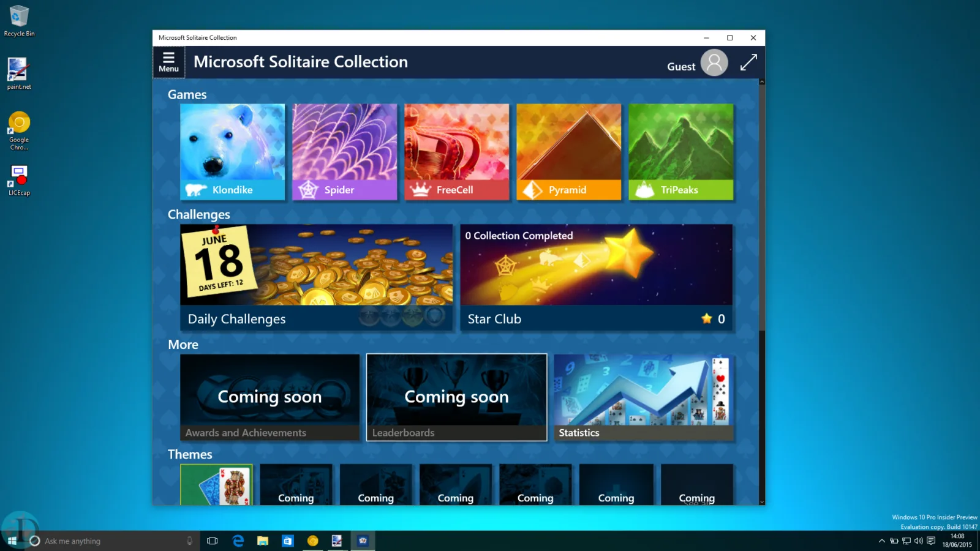
Task: Show hidden tray icons with the chevron
Action: pos(882,541)
